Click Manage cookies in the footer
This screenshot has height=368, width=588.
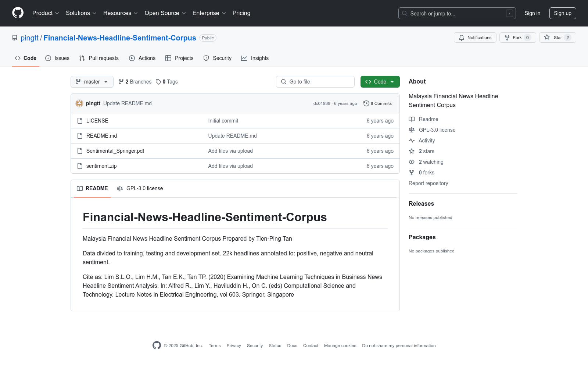tap(340, 346)
